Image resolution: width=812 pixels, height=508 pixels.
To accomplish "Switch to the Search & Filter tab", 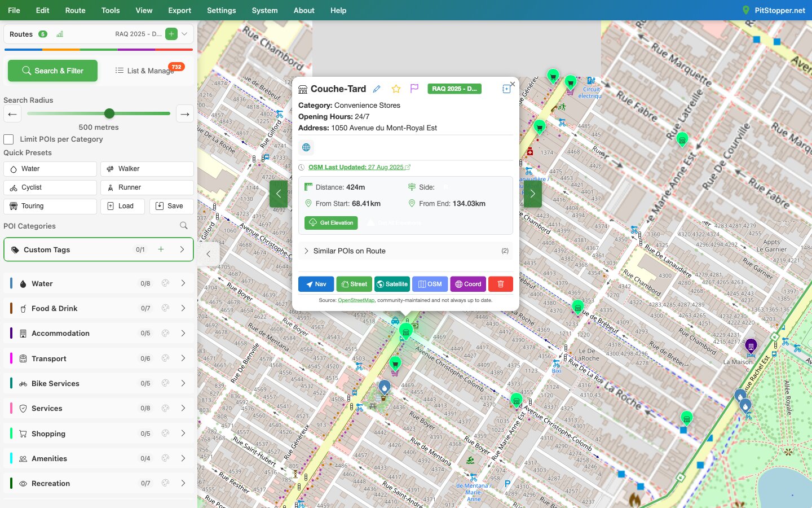I will point(52,71).
